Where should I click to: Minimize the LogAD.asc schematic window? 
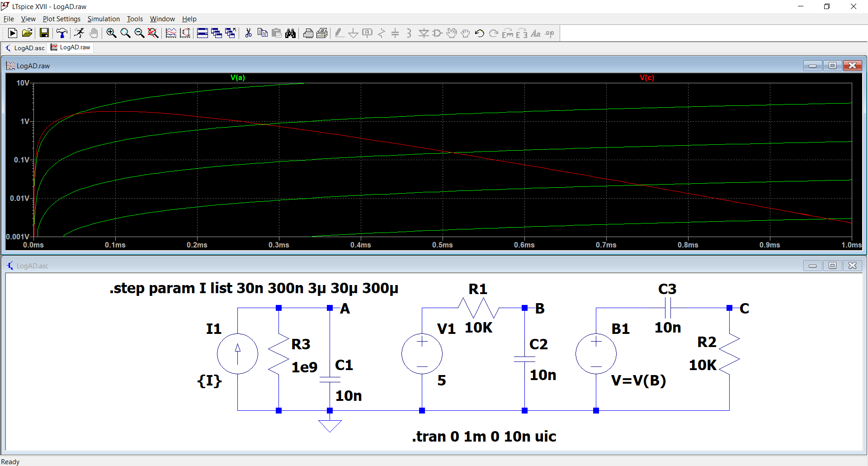812,266
